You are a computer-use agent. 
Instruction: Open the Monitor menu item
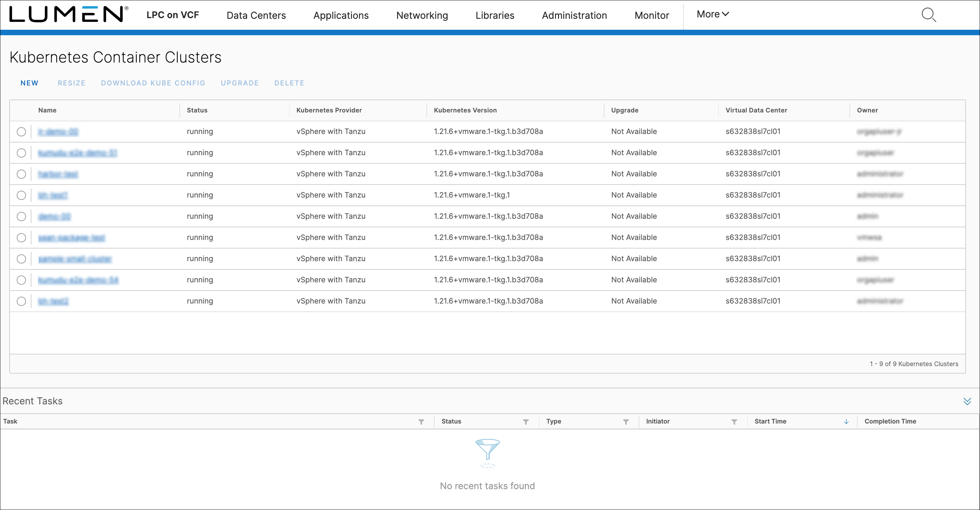(x=652, y=15)
